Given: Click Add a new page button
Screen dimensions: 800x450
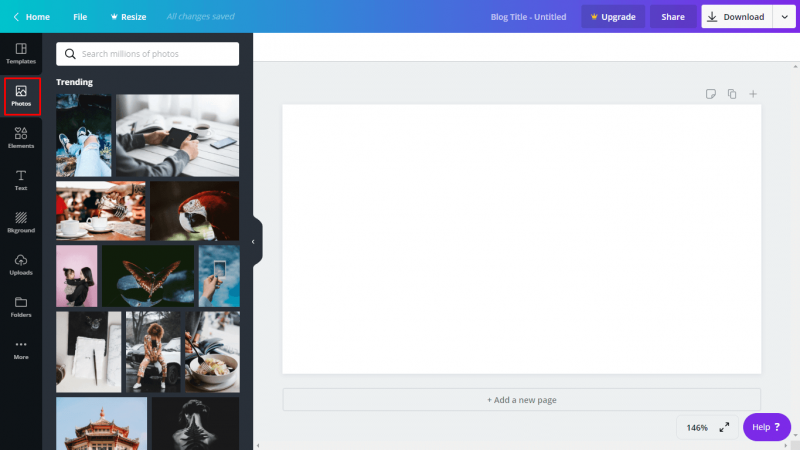Looking at the screenshot, I should point(521,400).
